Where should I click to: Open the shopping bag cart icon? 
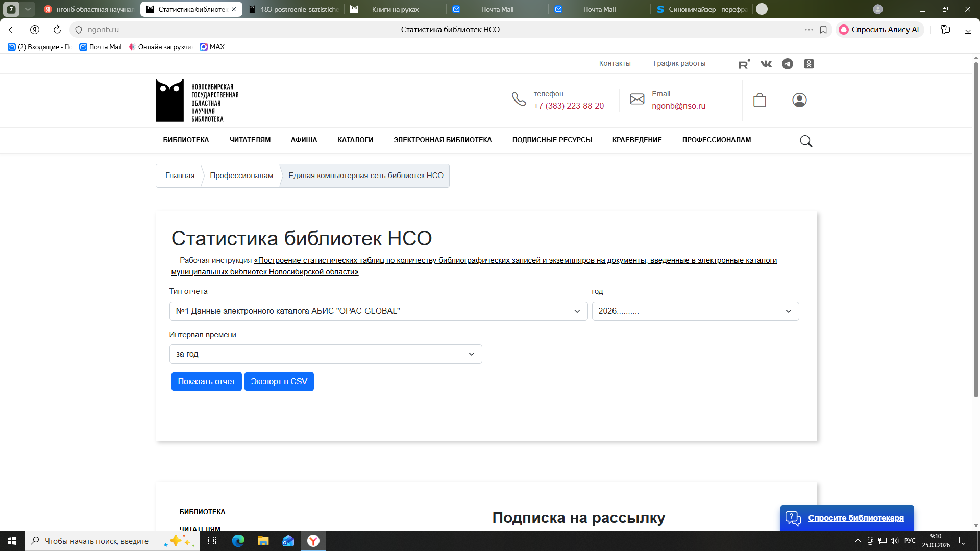click(759, 100)
